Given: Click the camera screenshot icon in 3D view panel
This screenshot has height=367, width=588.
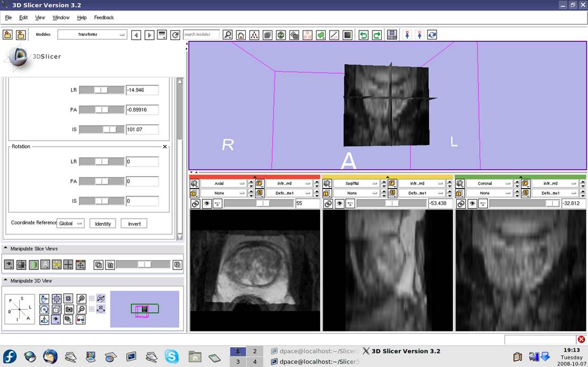Looking at the screenshot, I should [x=69, y=309].
